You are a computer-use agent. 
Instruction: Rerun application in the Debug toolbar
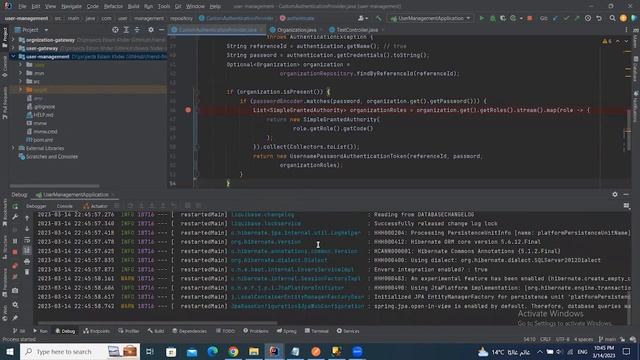point(15,207)
